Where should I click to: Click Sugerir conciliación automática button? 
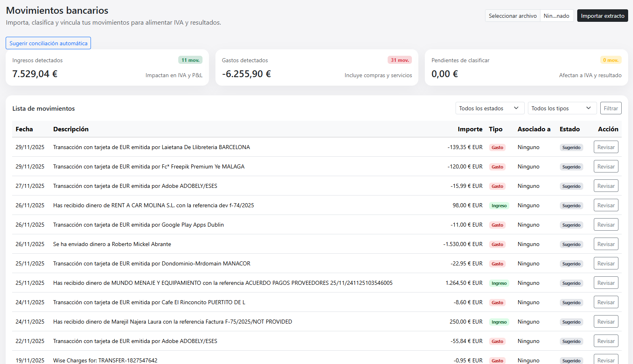[48, 43]
